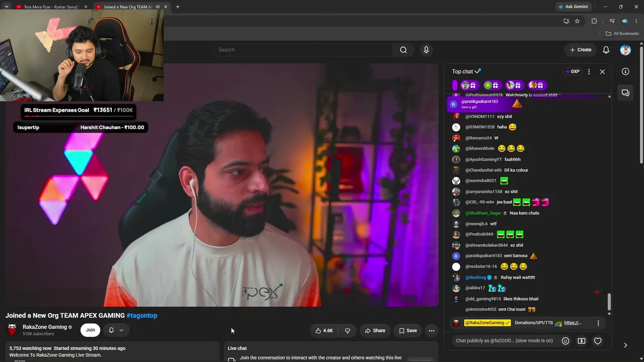Open the emoji picker in chat input
Viewport: 644px width, 362px height.
[x=566, y=341]
